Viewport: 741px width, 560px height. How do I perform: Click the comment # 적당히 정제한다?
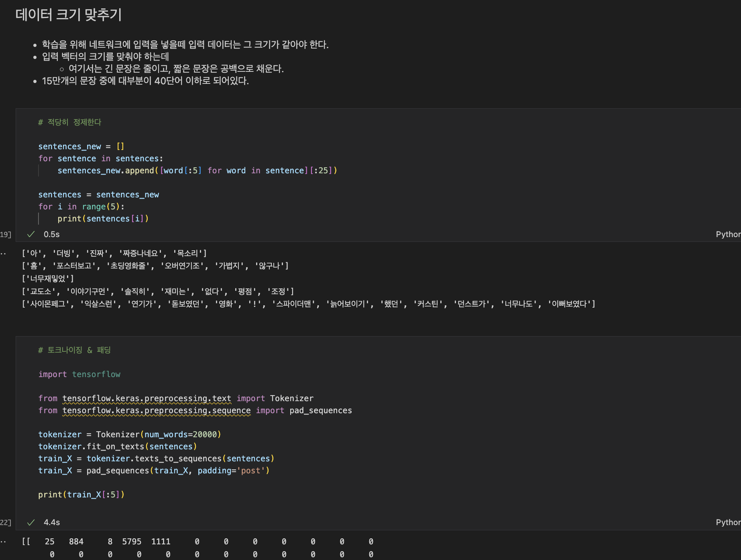tap(70, 122)
